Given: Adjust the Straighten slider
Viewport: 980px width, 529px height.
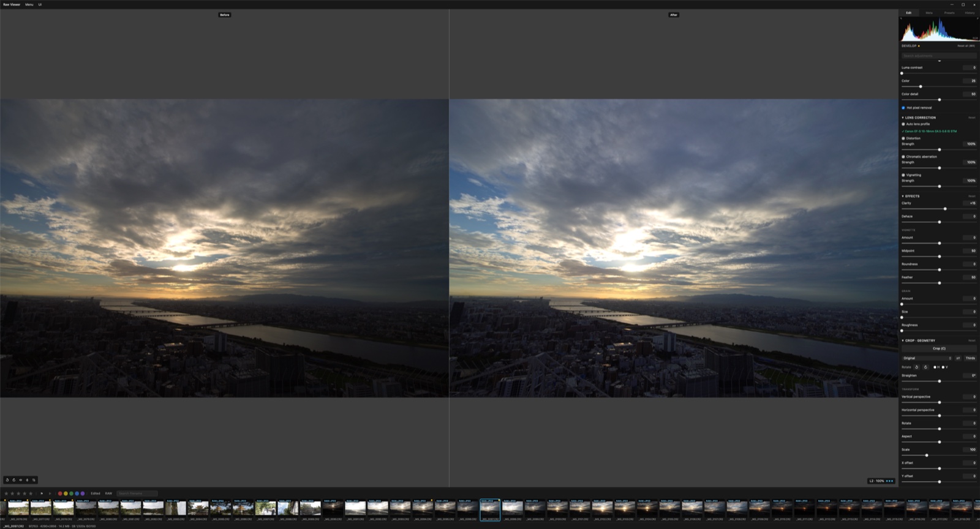Looking at the screenshot, I should coord(939,381).
